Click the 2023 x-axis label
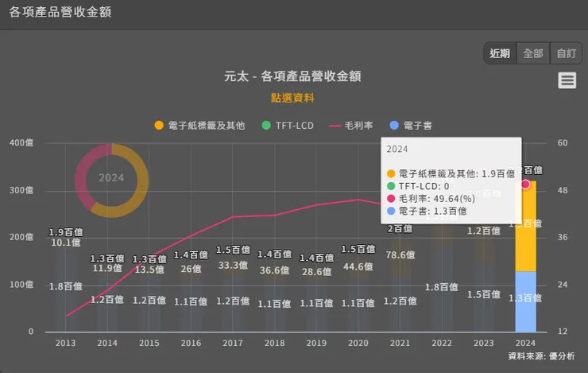Image resolution: width=588 pixels, height=373 pixels. click(484, 343)
